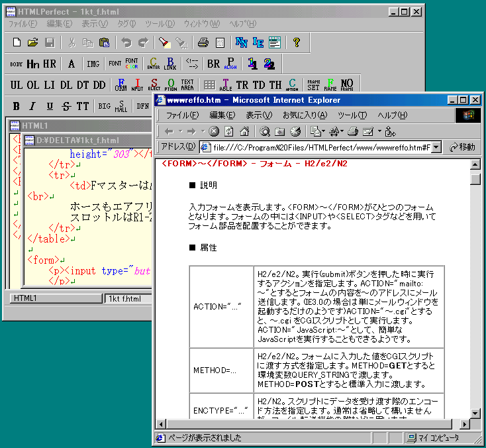Open HTMLPerfect タグ(T) menu
This screenshot has height=448, width=486.
coord(126,24)
